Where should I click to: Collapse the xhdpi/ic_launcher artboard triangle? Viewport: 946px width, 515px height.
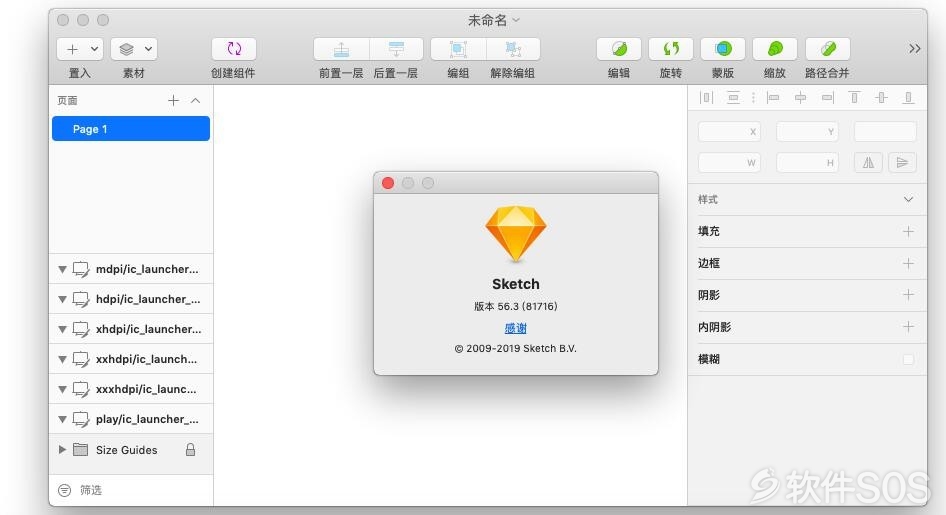click(62, 329)
